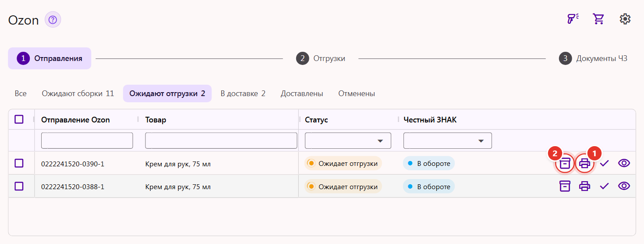Open the Честный ЗНАК filter dropdown
This screenshot has height=244, width=644.
[447, 141]
